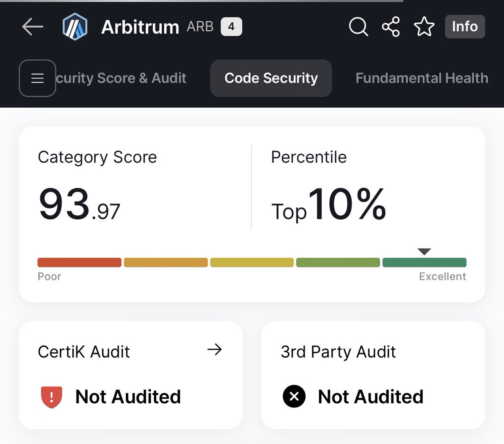504x444 pixels.
Task: Open the Fundamental Health tab
Action: [x=422, y=78]
